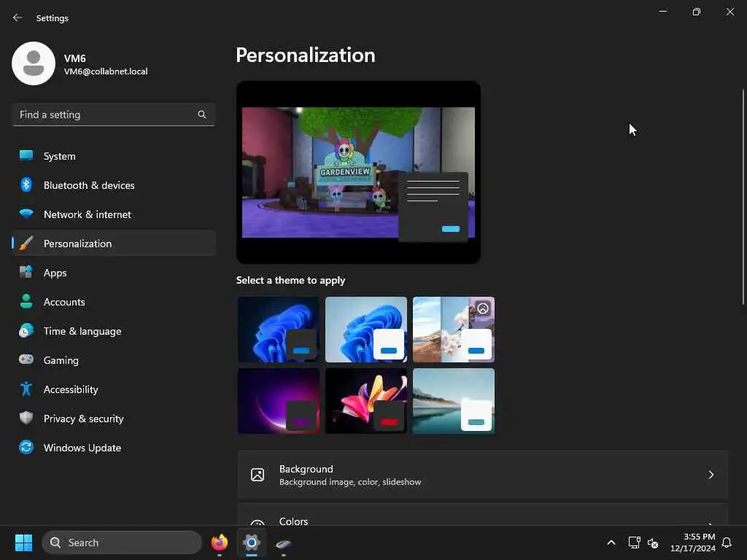Open System settings text label
The width and height of the screenshot is (747, 560).
point(60,156)
